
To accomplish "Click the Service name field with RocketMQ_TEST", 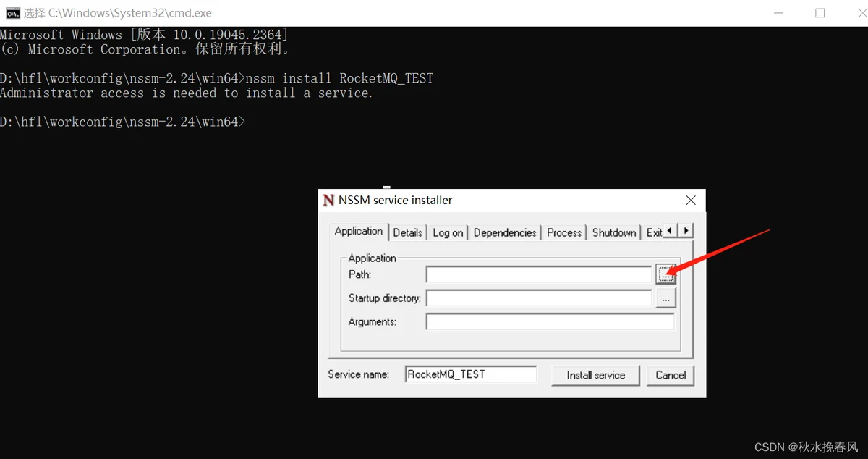I will coord(470,374).
